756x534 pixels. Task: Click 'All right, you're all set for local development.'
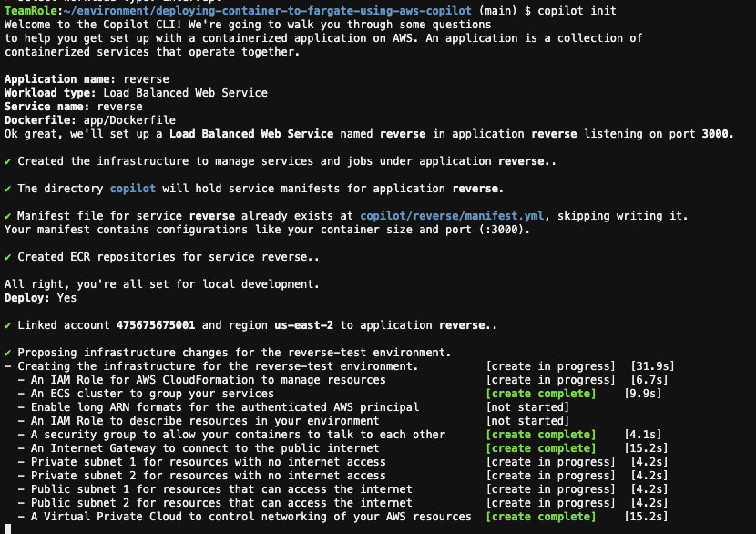point(162,284)
